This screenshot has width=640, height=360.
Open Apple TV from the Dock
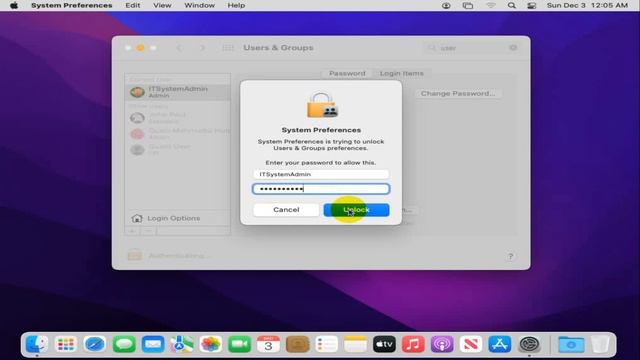click(384, 344)
